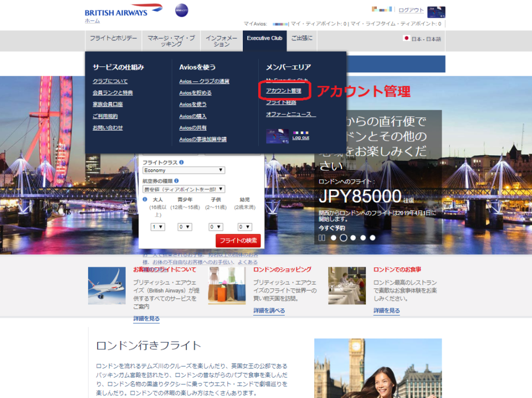This screenshot has height=398, width=532.
Task: Click the info icon beside 大人 passengers
Action: coord(145,199)
